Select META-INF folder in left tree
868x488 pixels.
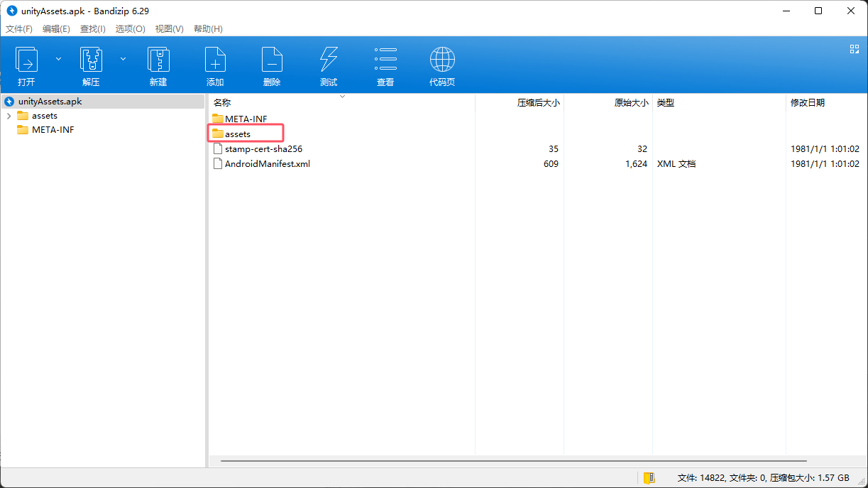(53, 130)
